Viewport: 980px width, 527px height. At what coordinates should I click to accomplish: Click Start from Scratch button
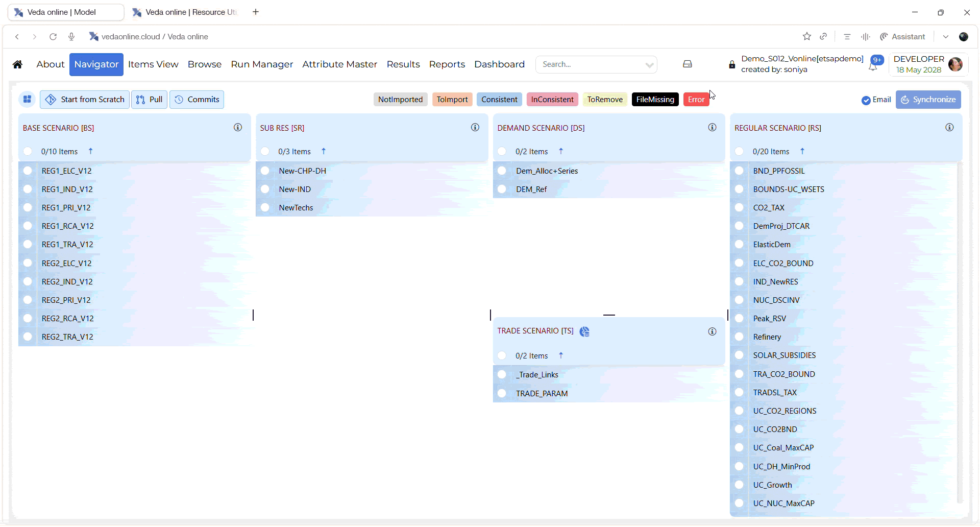coord(85,100)
